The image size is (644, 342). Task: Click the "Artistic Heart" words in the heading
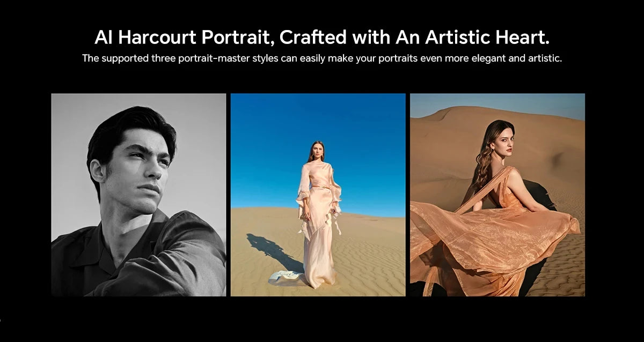tap(485, 38)
